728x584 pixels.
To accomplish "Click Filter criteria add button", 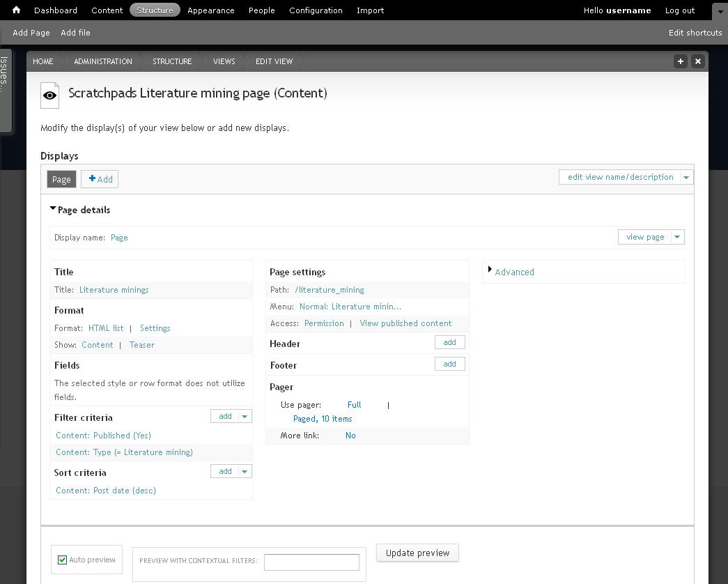I will 225,416.
